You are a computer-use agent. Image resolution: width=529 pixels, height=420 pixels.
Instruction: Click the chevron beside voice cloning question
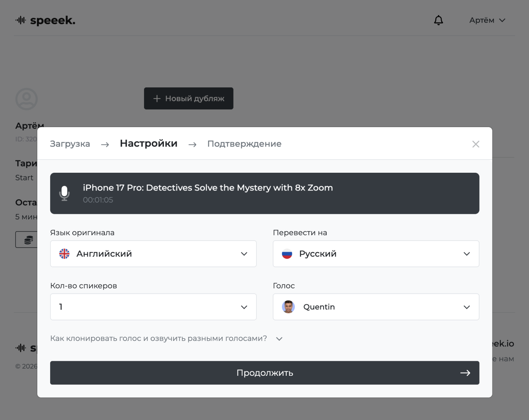point(279,339)
